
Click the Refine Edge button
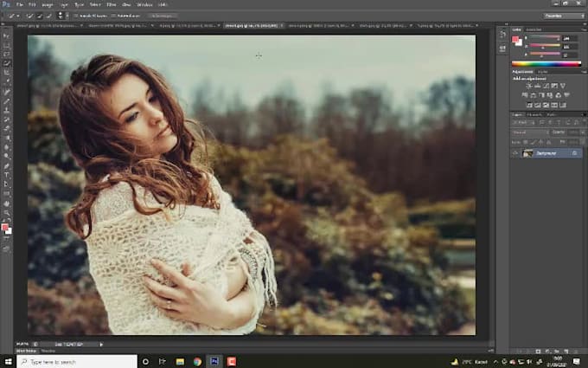point(166,16)
